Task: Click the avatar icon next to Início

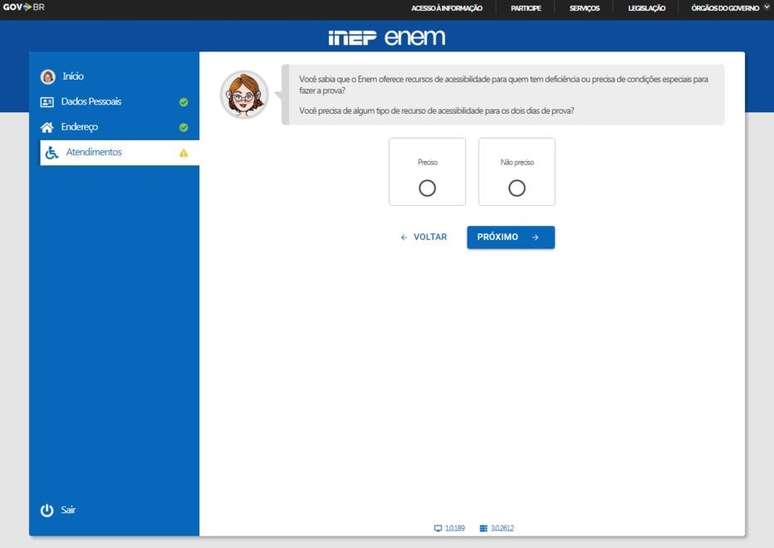Action: (48, 77)
